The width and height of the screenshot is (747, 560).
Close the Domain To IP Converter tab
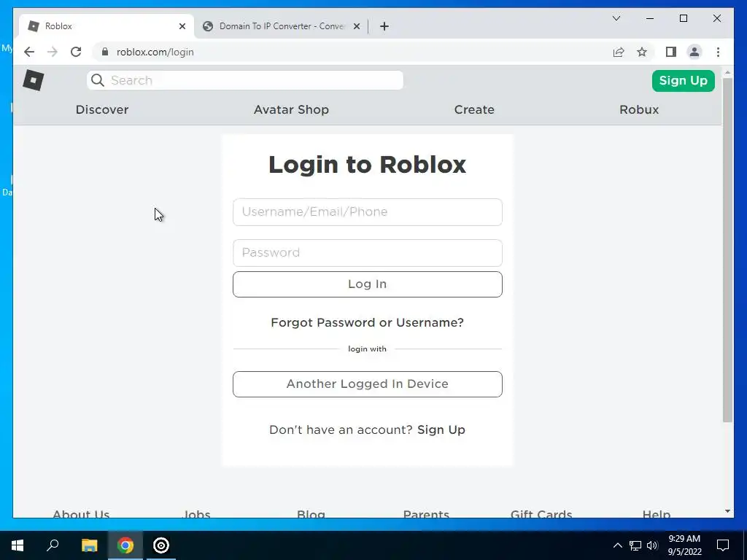(x=356, y=26)
